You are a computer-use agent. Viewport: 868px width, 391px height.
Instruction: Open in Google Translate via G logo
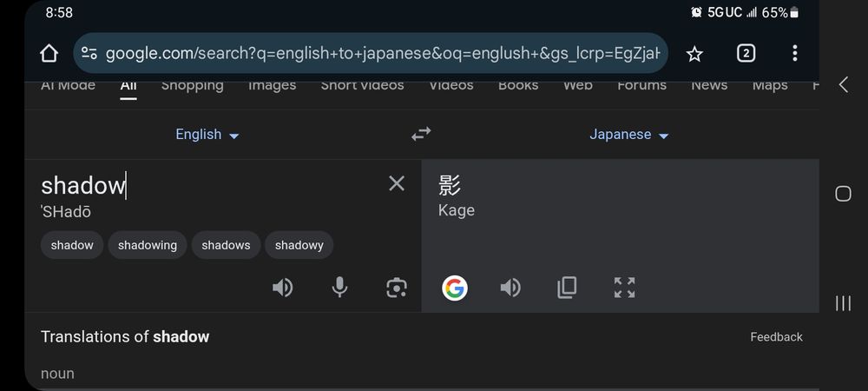coord(455,288)
